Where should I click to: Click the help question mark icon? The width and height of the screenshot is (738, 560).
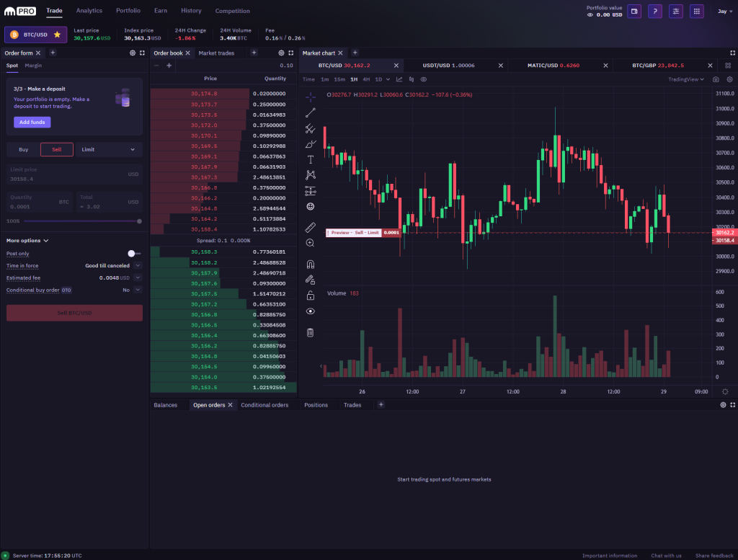[654, 11]
